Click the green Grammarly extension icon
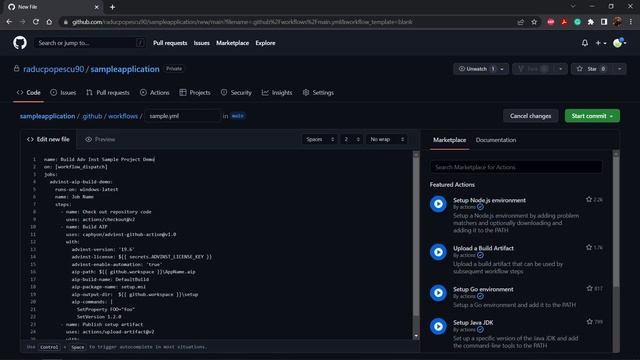The height and width of the screenshot is (360, 640). tap(577, 22)
